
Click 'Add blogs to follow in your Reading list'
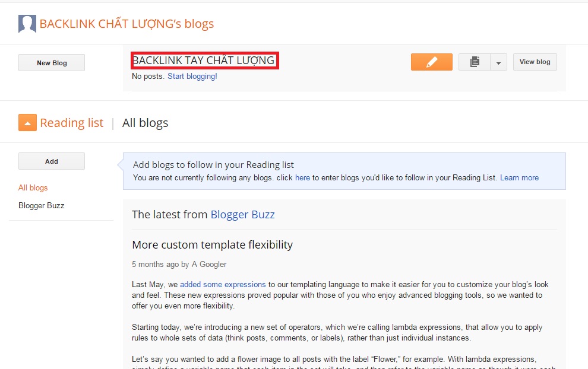(213, 165)
